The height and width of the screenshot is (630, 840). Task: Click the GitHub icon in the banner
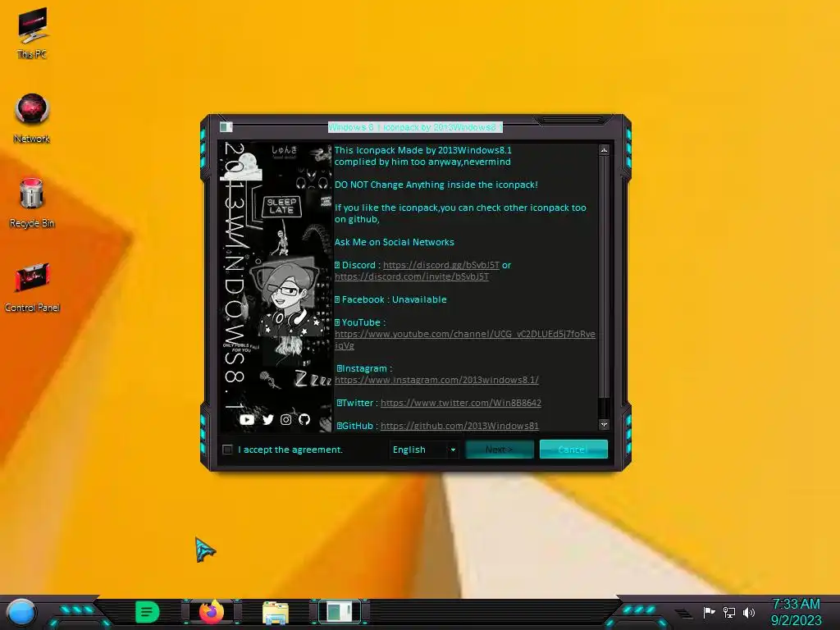pyautogui.click(x=304, y=419)
